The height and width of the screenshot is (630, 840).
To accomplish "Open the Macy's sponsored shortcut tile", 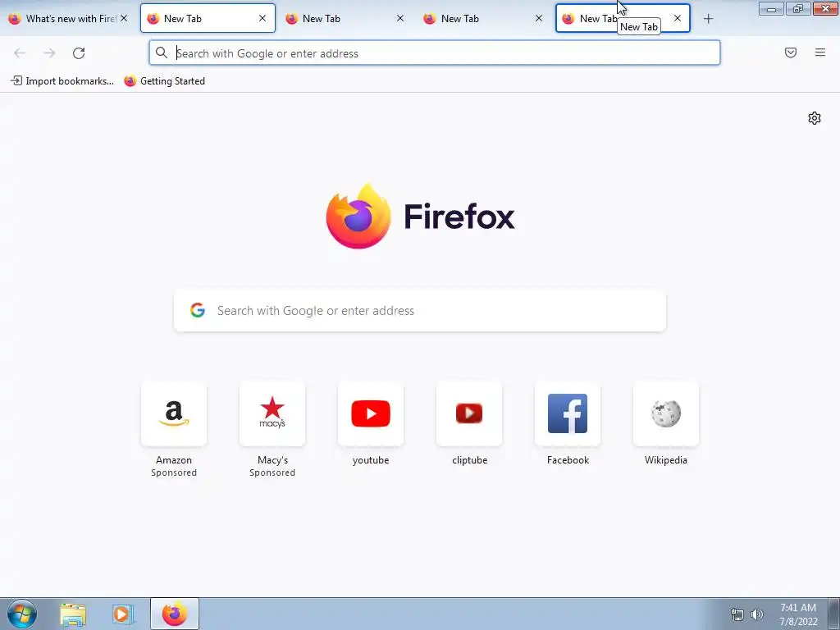I will pos(272,413).
